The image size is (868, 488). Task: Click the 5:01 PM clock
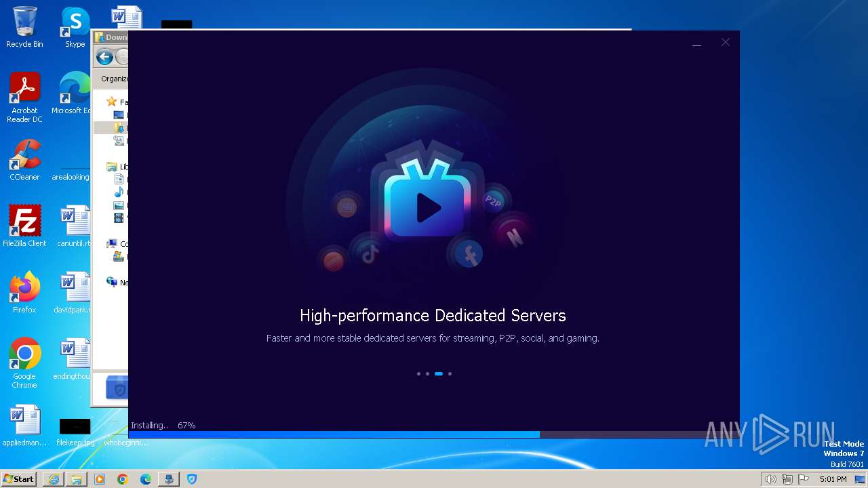pyautogui.click(x=833, y=479)
